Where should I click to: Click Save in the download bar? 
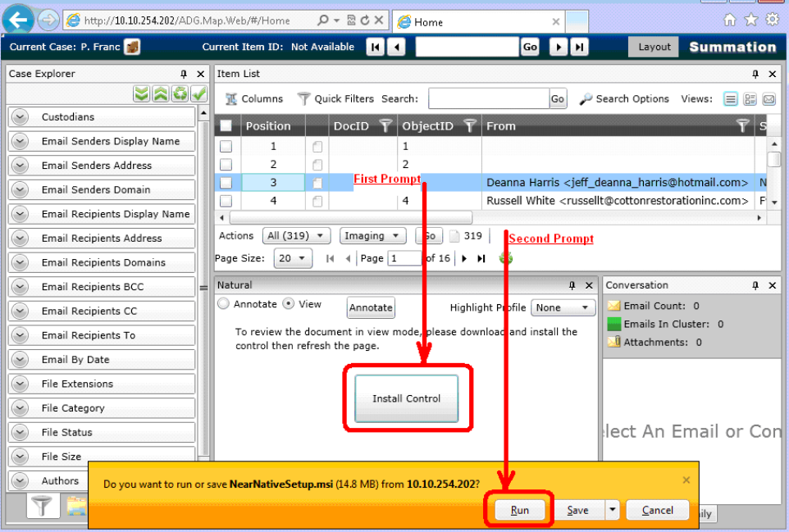pyautogui.click(x=577, y=510)
